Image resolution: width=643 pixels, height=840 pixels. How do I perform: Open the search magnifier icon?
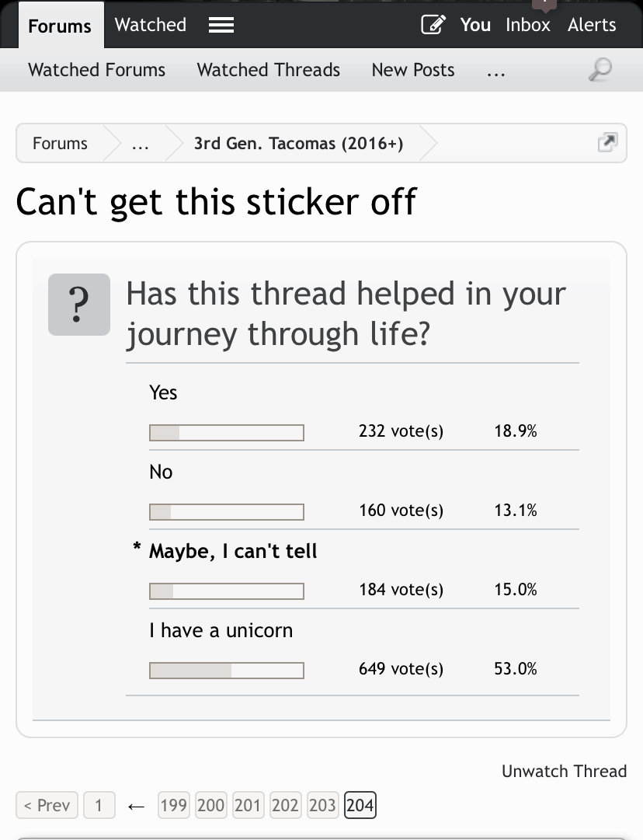600,70
